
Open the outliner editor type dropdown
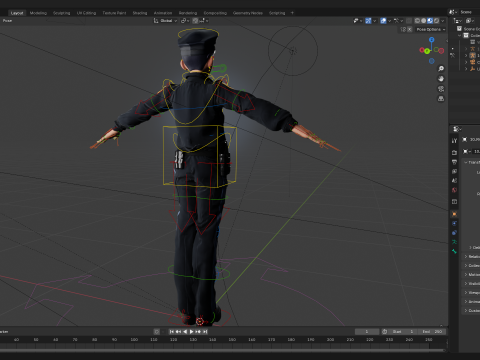(457, 21)
